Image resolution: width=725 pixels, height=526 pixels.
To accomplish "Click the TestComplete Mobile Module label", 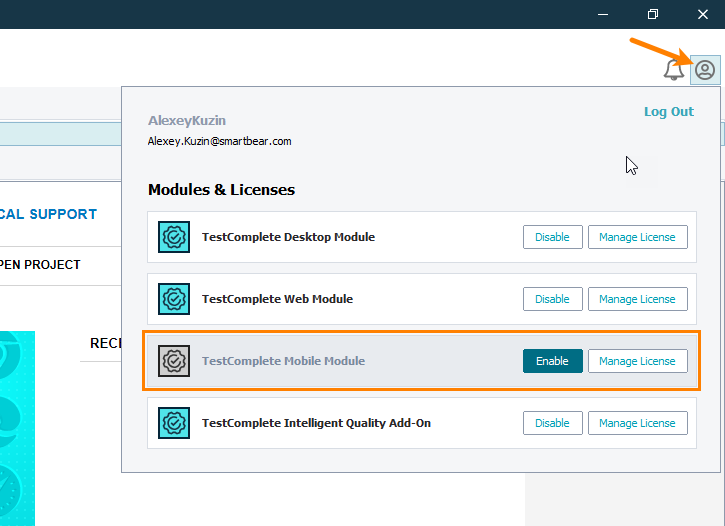I will pos(283,361).
